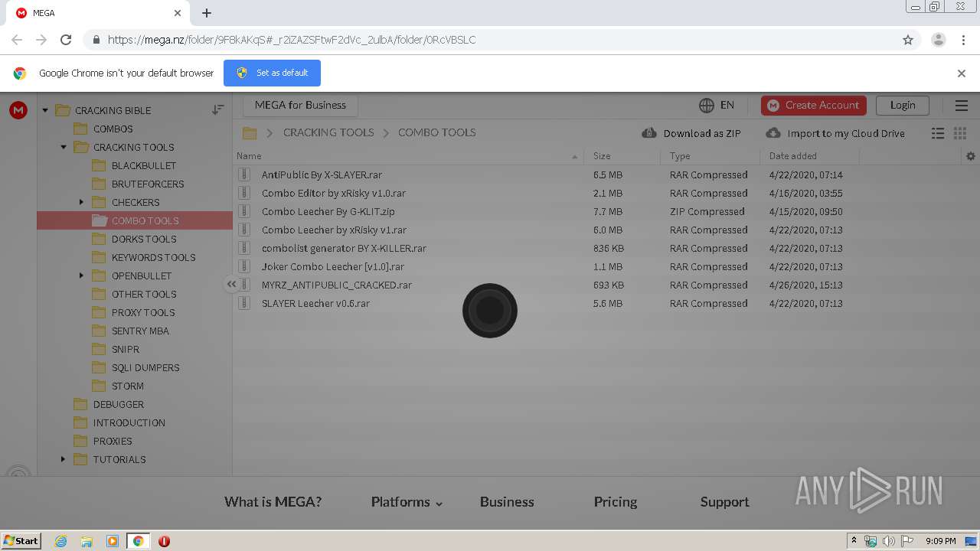Screen dimensions: 980x551
Task: Sort files by Name column header
Action: tap(408, 156)
